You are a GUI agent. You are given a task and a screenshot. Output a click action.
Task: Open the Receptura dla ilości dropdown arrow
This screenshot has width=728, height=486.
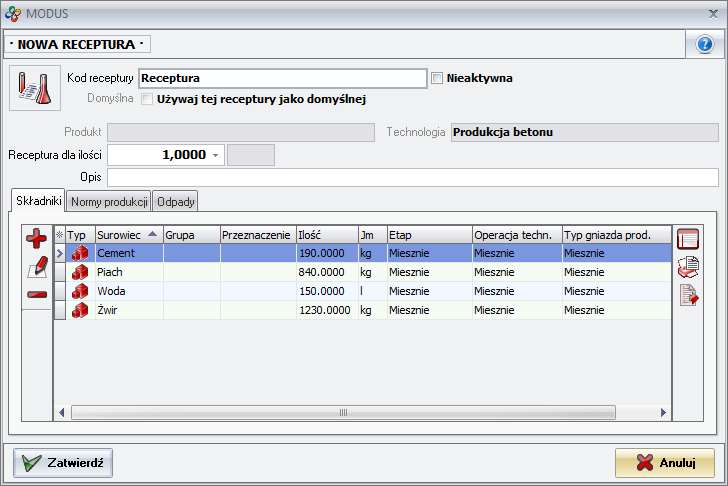[x=216, y=155]
